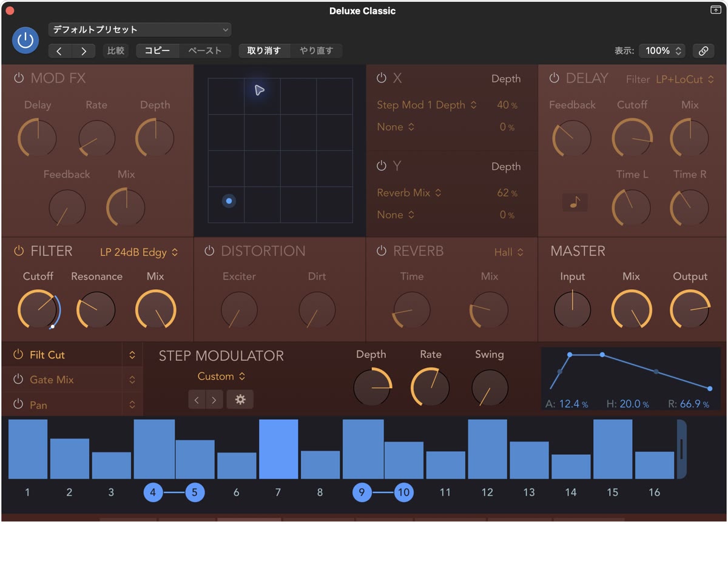Open step modulator gear settings
This screenshot has width=728, height=564.
pyautogui.click(x=240, y=400)
